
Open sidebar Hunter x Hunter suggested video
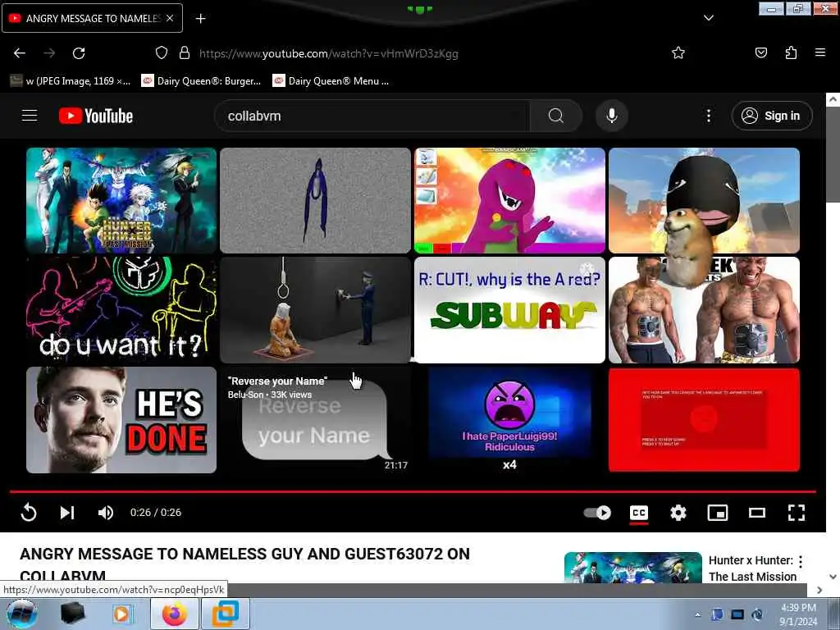tap(632, 568)
